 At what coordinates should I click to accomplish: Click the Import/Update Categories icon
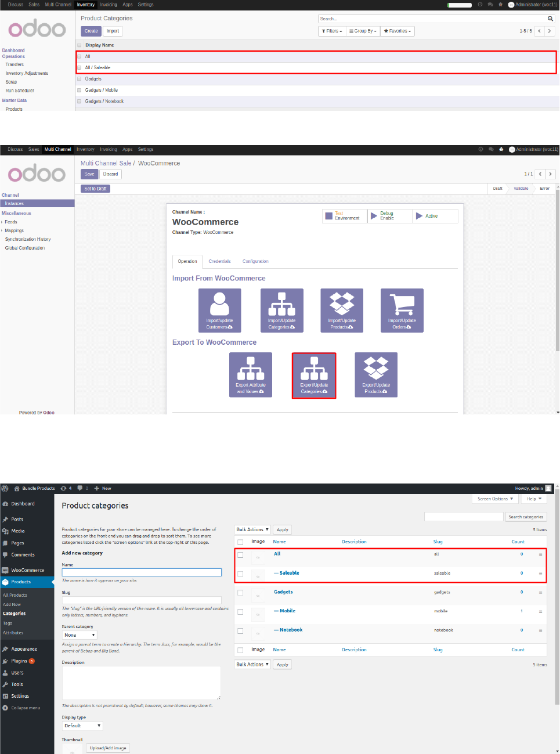[x=281, y=311]
